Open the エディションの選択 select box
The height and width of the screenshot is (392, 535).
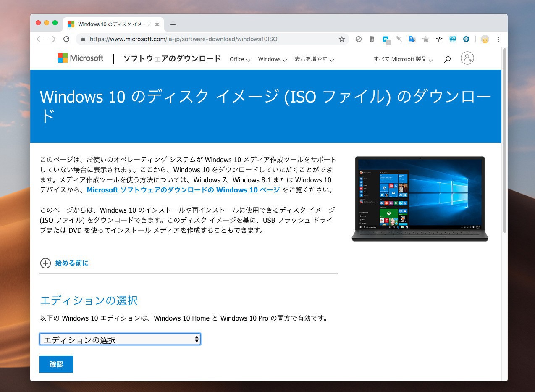point(120,339)
